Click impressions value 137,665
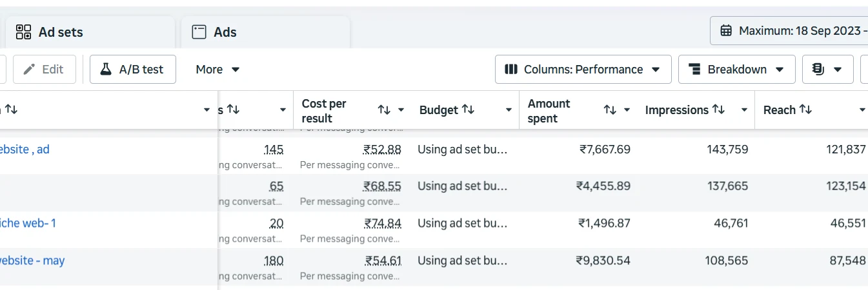The image size is (868, 290). [x=727, y=186]
